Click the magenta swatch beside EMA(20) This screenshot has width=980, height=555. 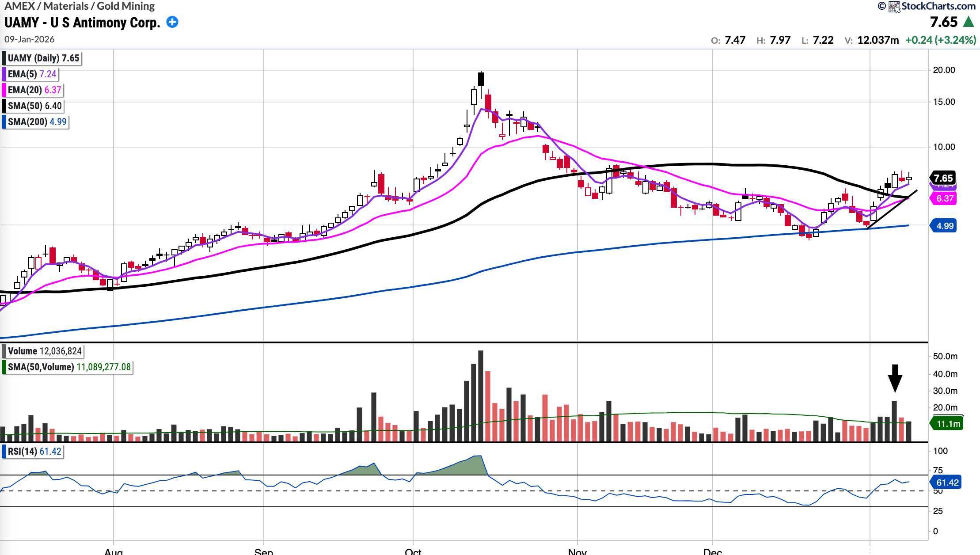[x=4, y=90]
